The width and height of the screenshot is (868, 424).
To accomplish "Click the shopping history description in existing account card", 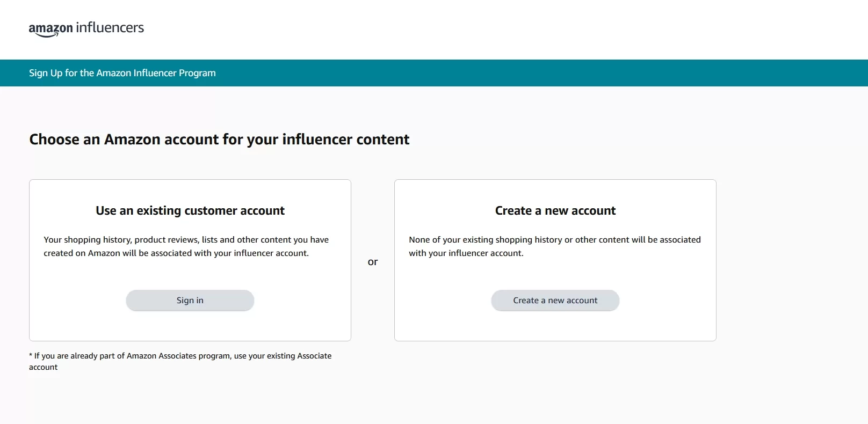I will tap(186, 246).
